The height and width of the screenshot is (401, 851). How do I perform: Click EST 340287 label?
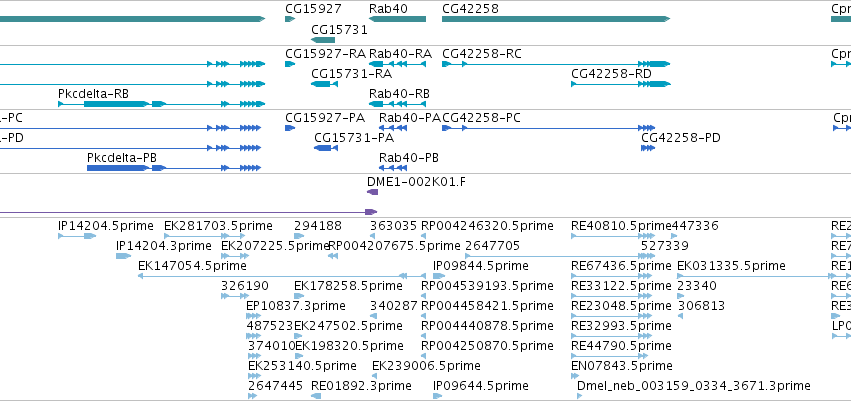click(393, 306)
